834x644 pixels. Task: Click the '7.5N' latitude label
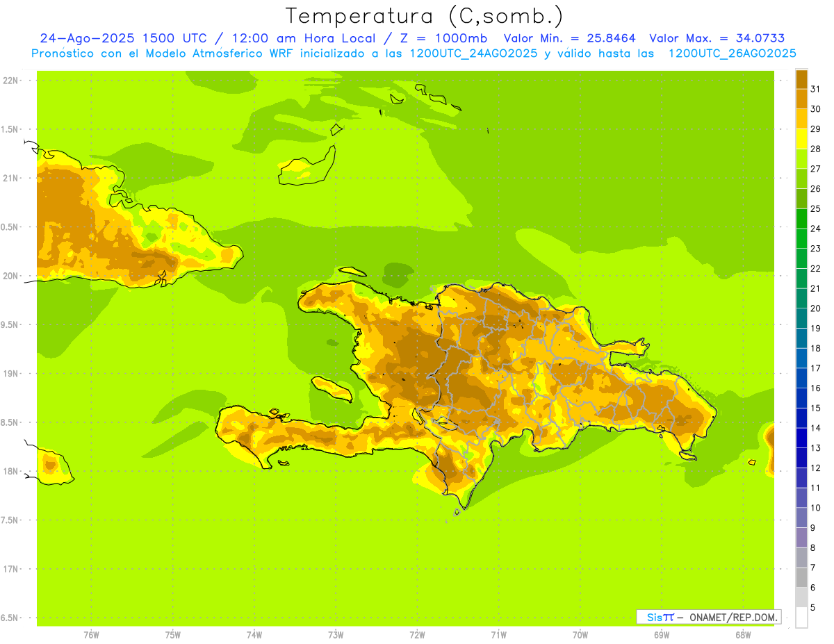point(10,520)
